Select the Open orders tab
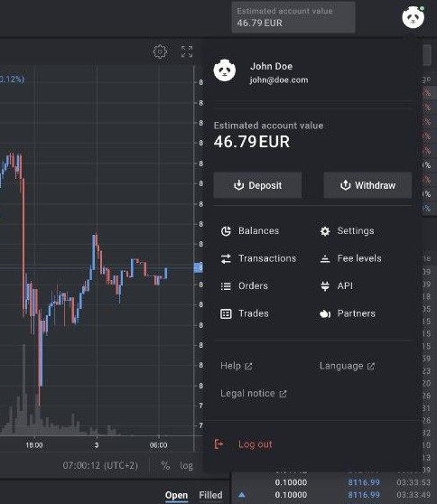437x504 pixels. 176,495
